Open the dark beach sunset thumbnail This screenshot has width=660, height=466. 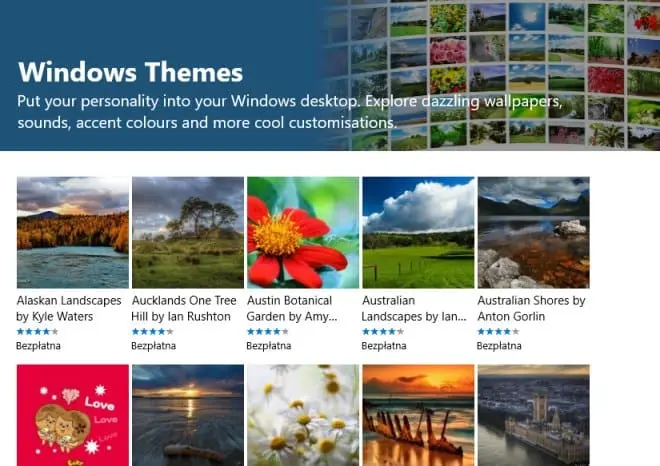point(188,415)
